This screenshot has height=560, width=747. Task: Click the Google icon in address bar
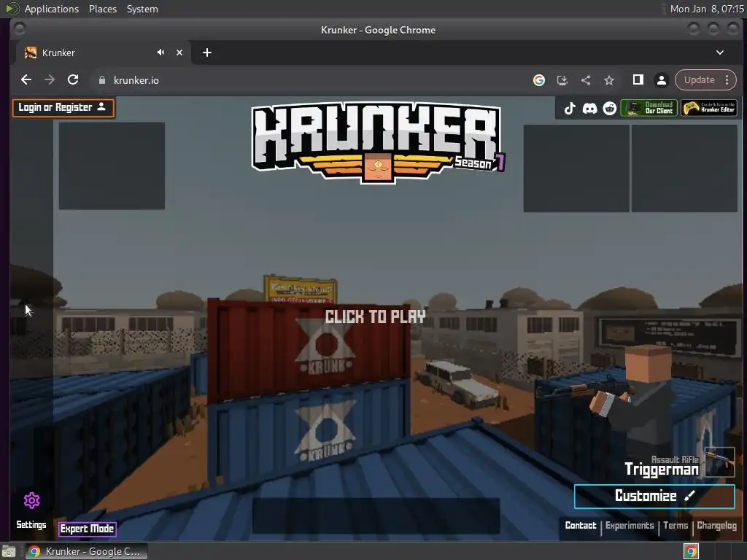(x=539, y=80)
